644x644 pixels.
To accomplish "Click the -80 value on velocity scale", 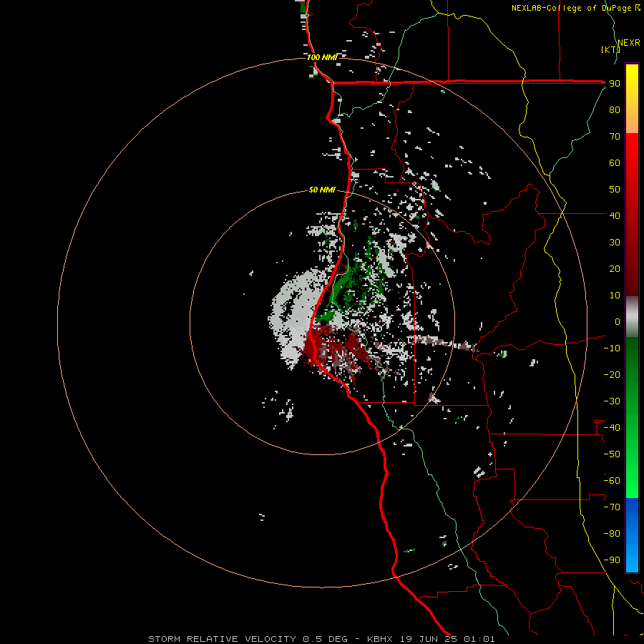I will click(x=612, y=534).
